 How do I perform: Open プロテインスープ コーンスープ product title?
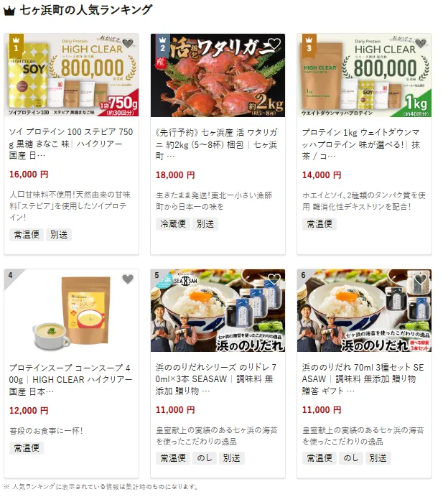coord(70,380)
